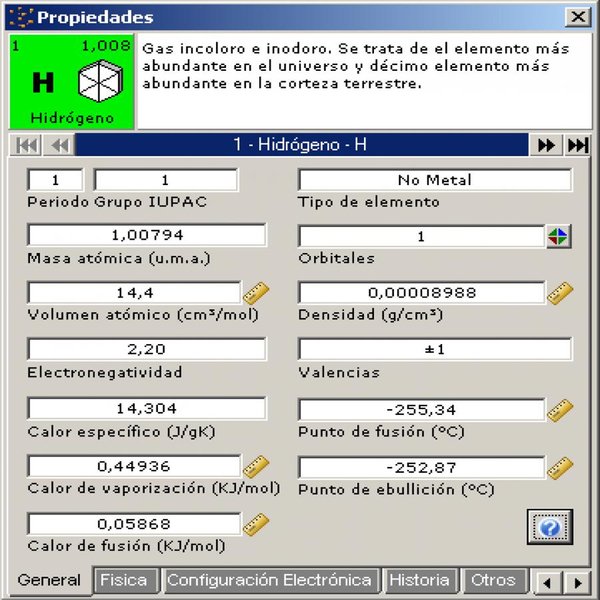Open the orbitals diagram colored icon
Viewport: 600px width, 600px height.
coord(559,237)
